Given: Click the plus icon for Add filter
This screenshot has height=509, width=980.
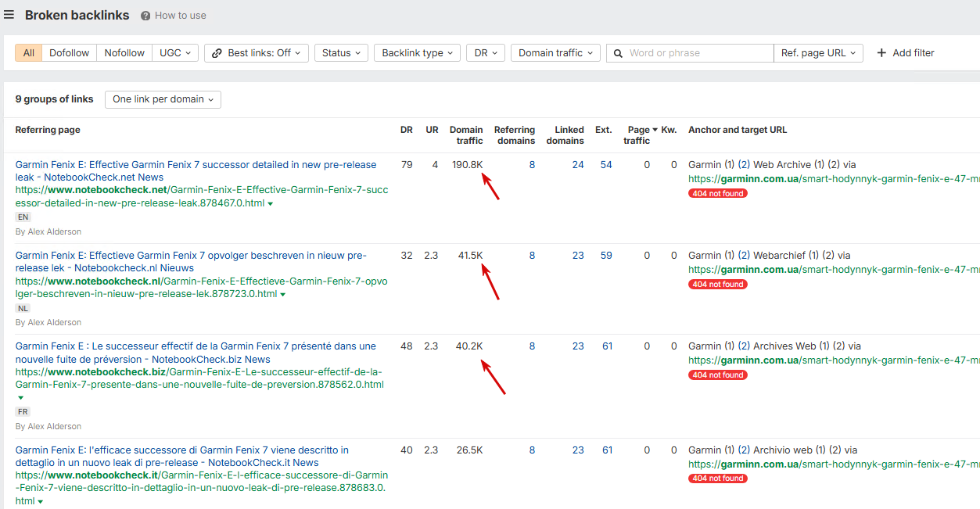Looking at the screenshot, I should (881, 53).
